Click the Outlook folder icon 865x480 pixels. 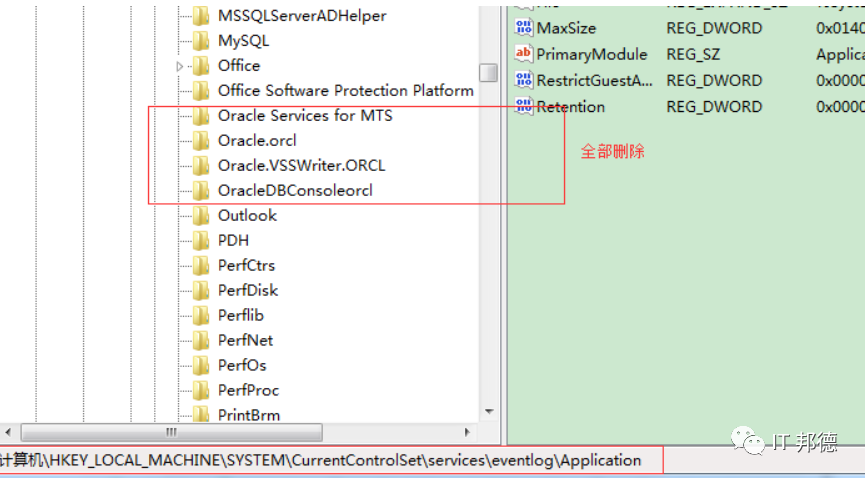201,216
